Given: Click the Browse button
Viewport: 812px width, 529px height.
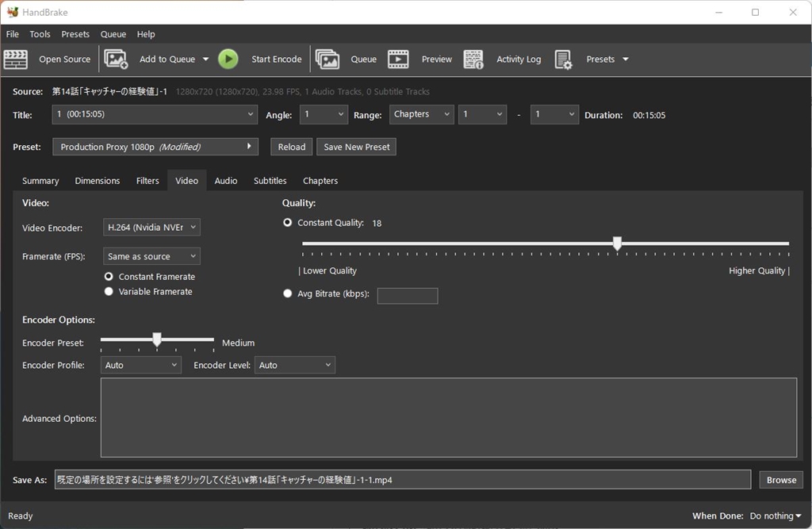Looking at the screenshot, I should point(780,480).
